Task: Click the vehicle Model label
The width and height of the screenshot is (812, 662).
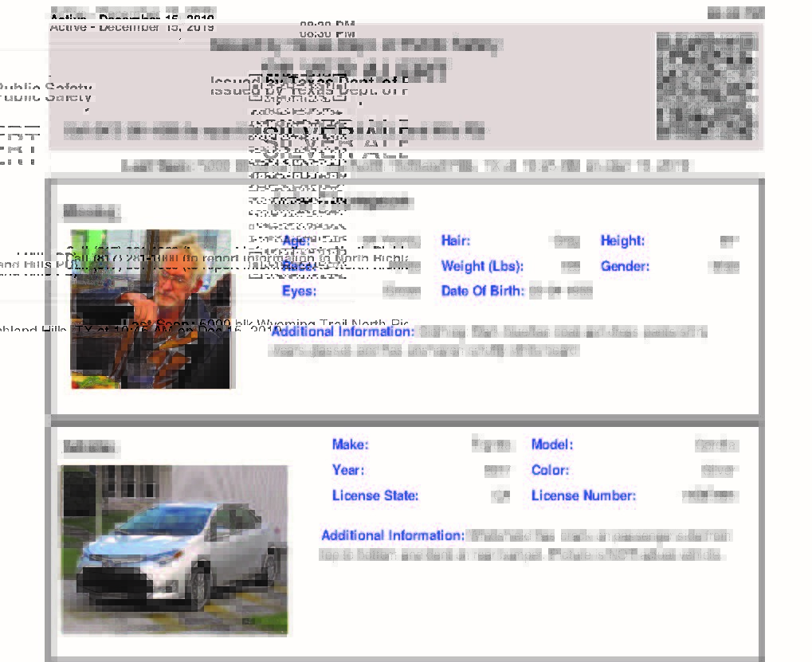Action: pyautogui.click(x=552, y=445)
